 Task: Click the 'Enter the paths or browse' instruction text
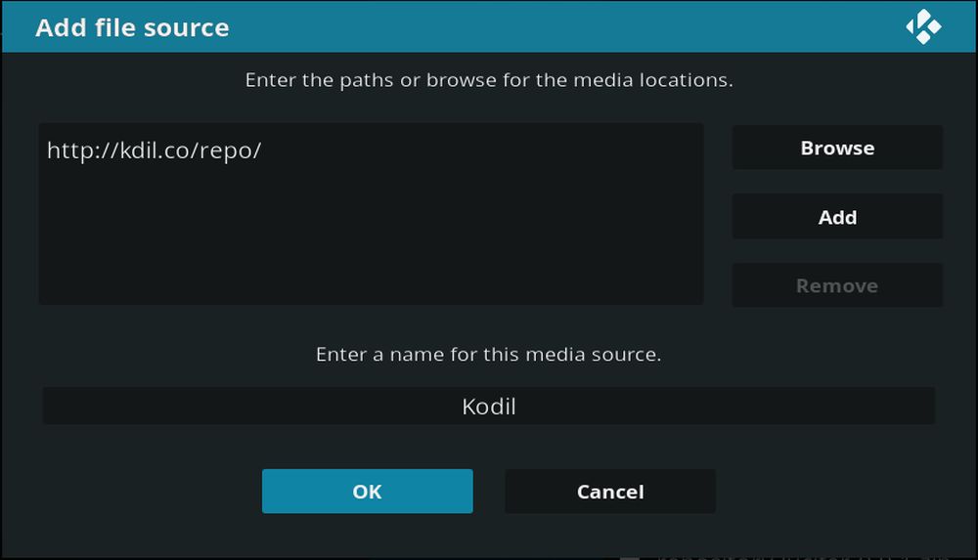[x=489, y=80]
